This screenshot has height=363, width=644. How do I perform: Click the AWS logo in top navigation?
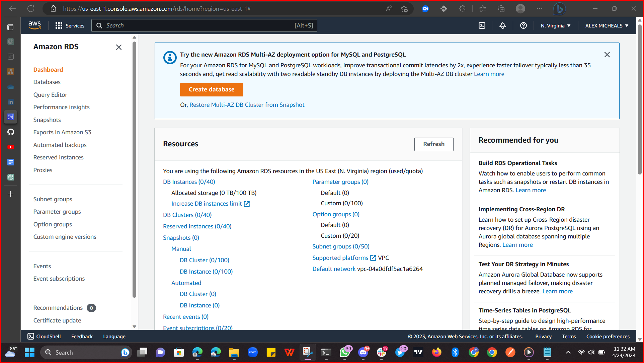pyautogui.click(x=34, y=25)
